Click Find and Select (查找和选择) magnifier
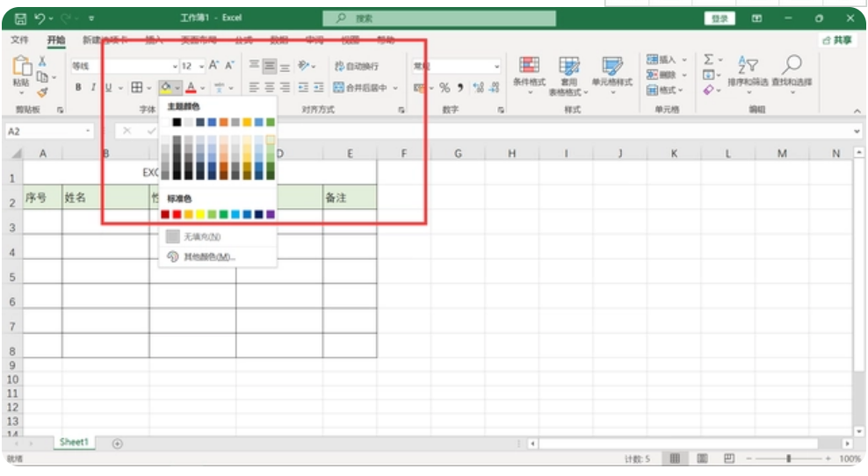 (792, 70)
